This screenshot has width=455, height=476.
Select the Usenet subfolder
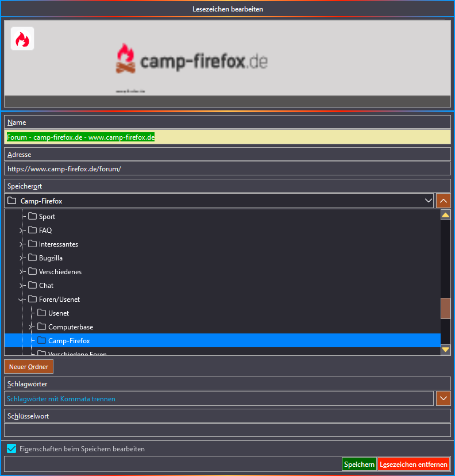pyautogui.click(x=59, y=313)
